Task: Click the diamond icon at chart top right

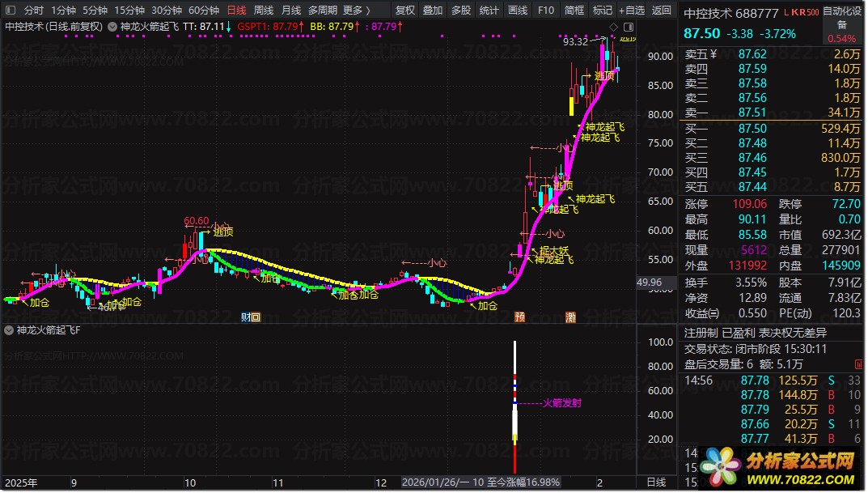Action: [613, 27]
